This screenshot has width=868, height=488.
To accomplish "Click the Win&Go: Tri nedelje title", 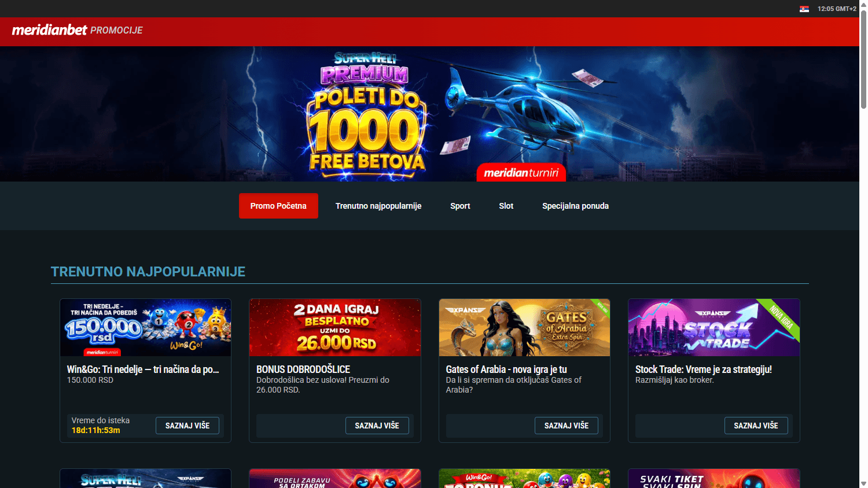I will coord(143,369).
